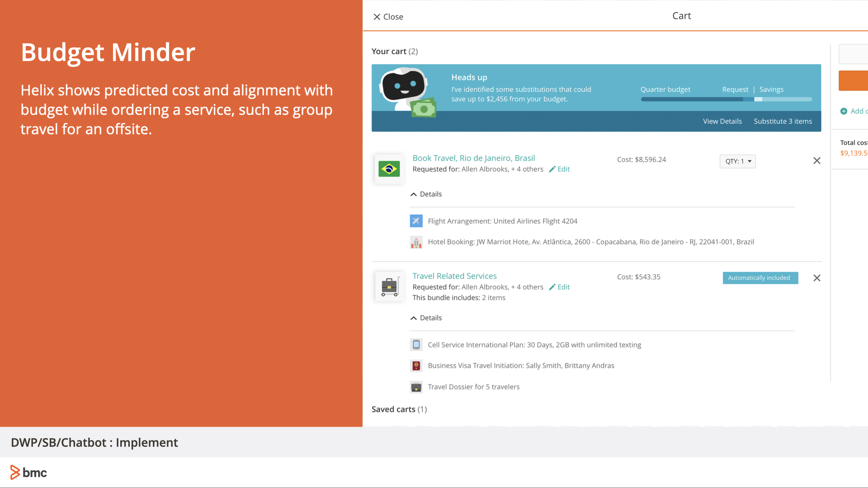Click the Automatically included badge
868x488 pixels.
(x=760, y=278)
